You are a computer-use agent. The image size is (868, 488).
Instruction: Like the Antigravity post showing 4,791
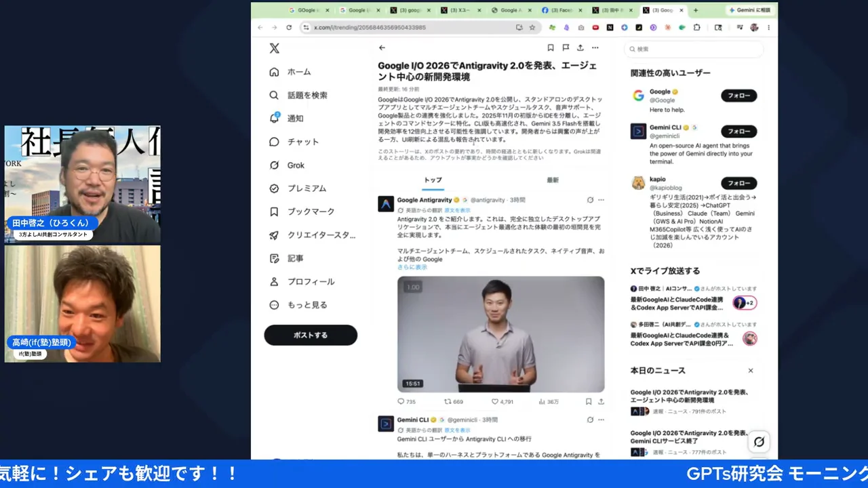(502, 401)
